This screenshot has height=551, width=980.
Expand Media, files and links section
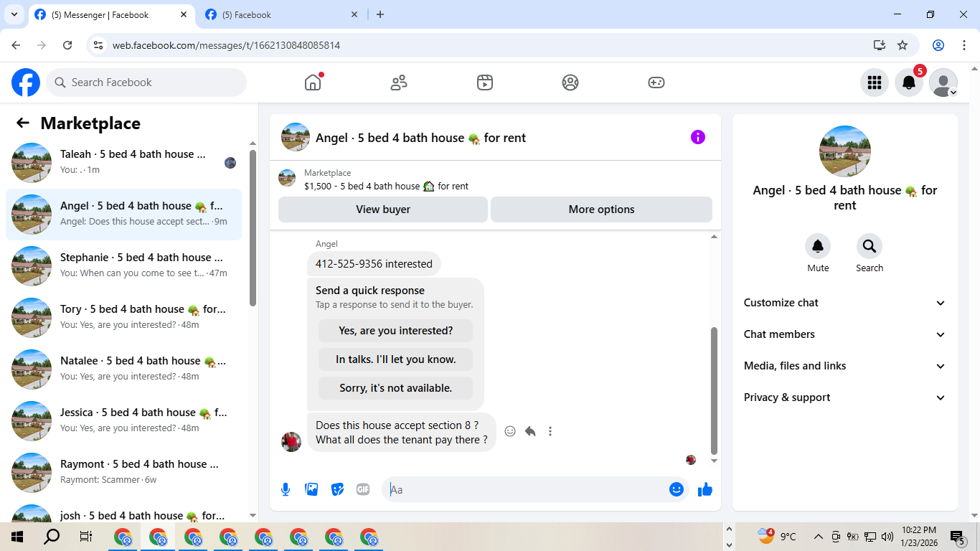[x=845, y=366]
